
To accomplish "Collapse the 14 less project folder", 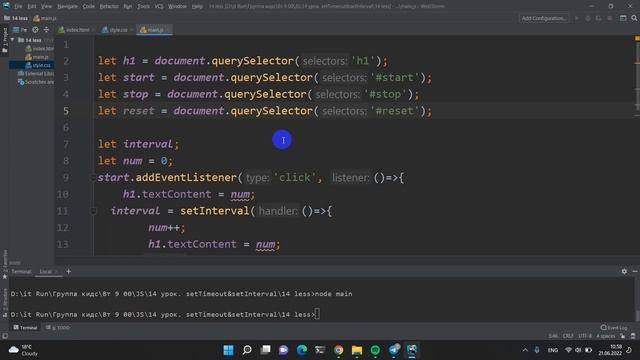I will coord(12,40).
